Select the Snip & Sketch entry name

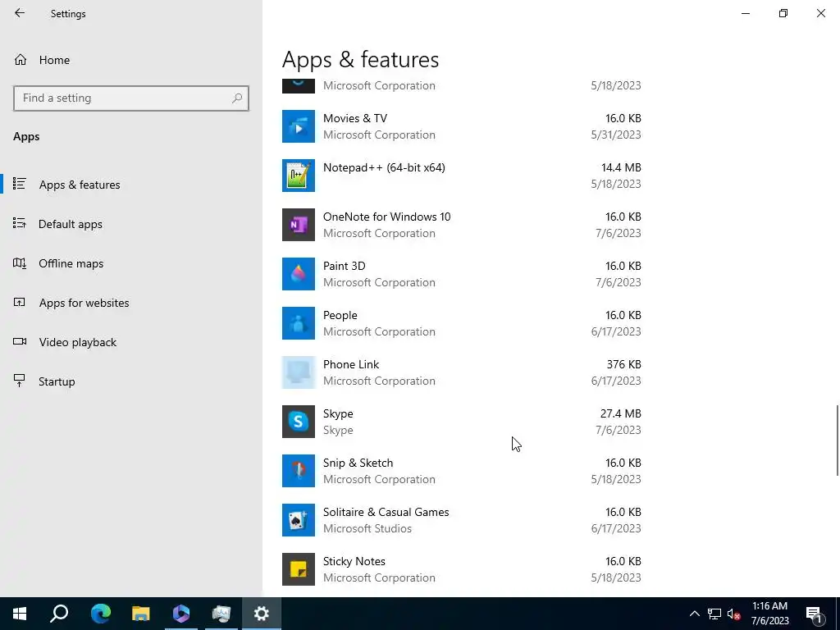[x=358, y=463]
